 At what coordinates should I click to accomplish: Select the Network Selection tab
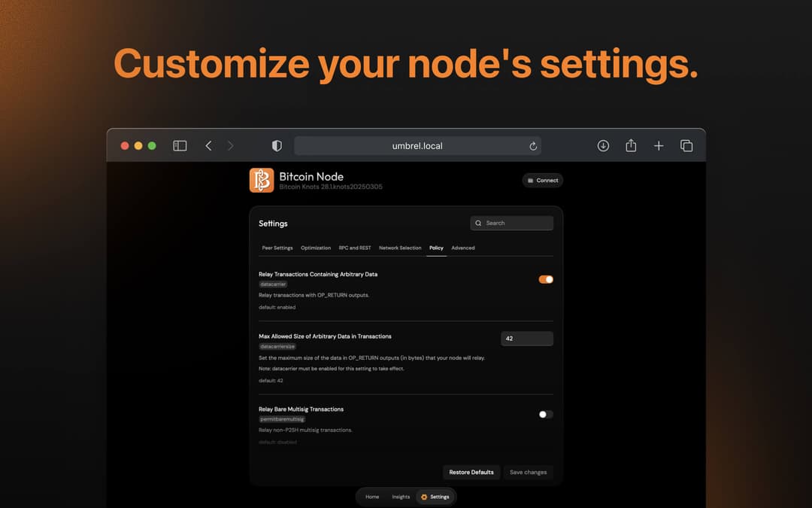click(x=400, y=248)
